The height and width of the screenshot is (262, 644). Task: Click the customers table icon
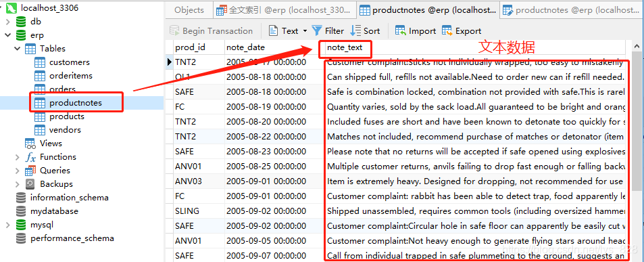pos(40,62)
